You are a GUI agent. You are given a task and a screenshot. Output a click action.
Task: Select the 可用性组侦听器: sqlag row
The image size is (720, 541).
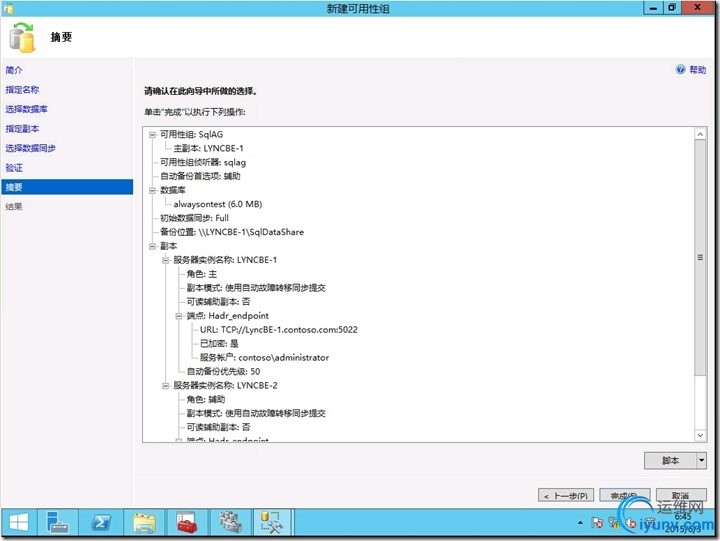tap(202, 163)
